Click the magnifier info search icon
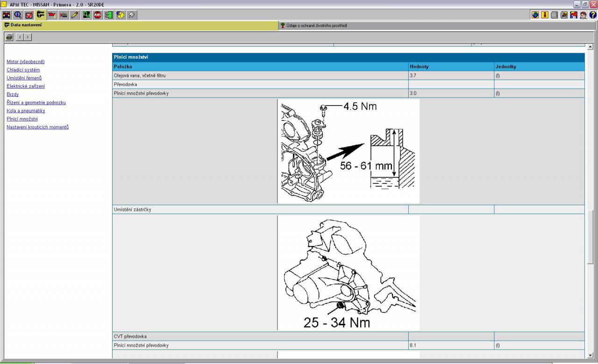Image resolution: width=598 pixels, height=364 pixels. pos(17,15)
